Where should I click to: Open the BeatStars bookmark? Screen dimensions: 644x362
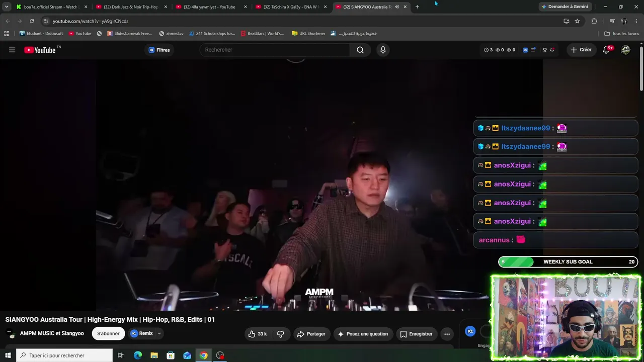click(263, 34)
